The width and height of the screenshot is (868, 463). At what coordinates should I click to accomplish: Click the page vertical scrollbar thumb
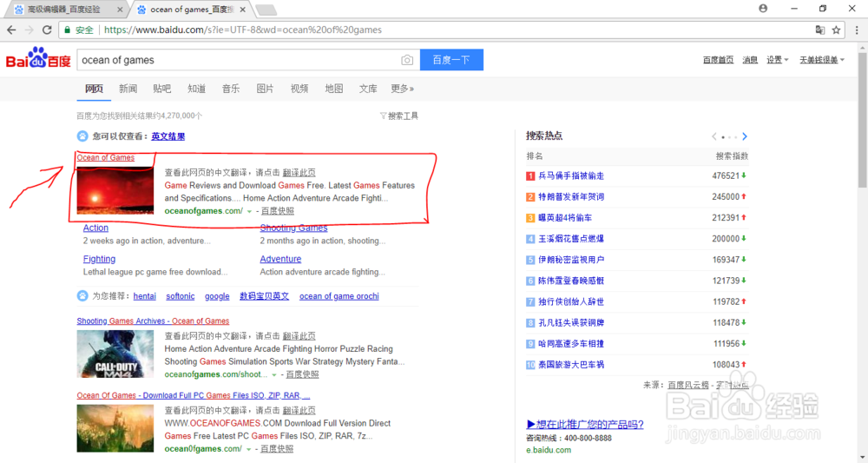click(863, 119)
